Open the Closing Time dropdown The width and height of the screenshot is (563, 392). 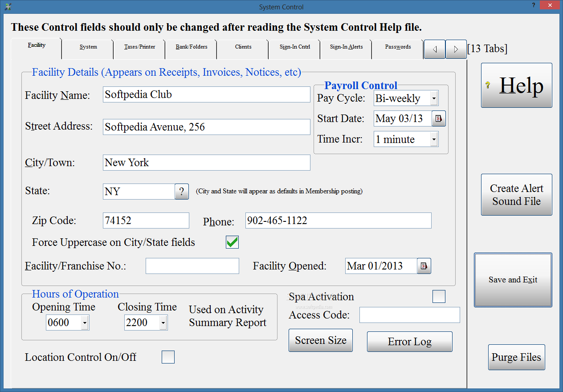(x=163, y=323)
